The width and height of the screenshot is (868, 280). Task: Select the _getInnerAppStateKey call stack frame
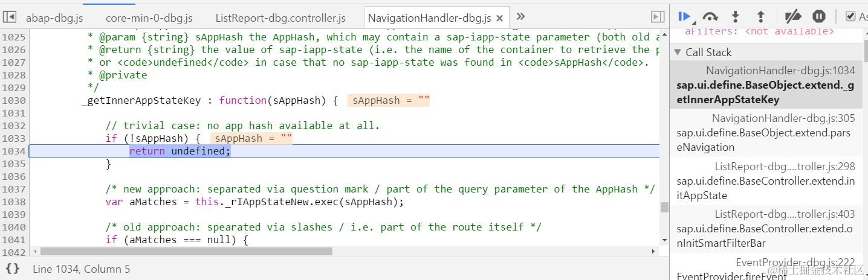click(x=766, y=85)
